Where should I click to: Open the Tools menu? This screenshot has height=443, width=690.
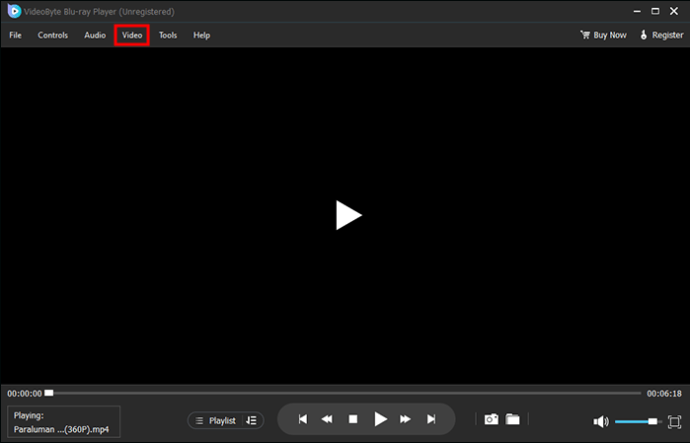coord(168,35)
